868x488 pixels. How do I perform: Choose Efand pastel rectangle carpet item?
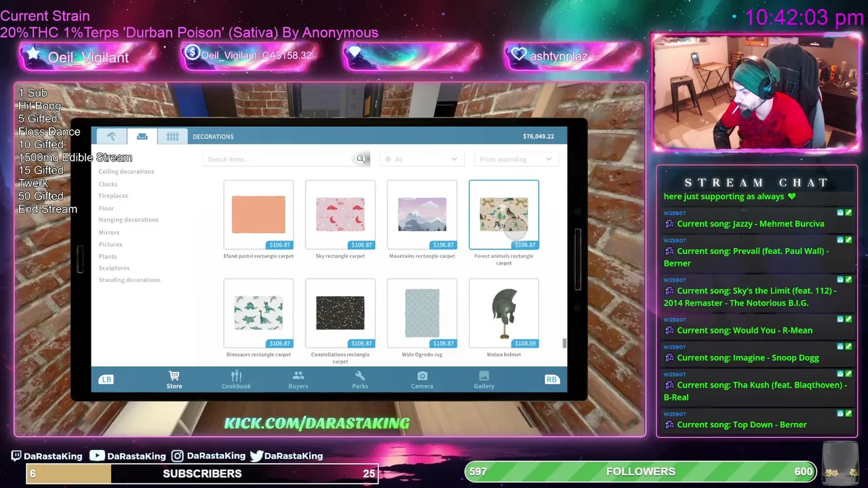coord(258,215)
